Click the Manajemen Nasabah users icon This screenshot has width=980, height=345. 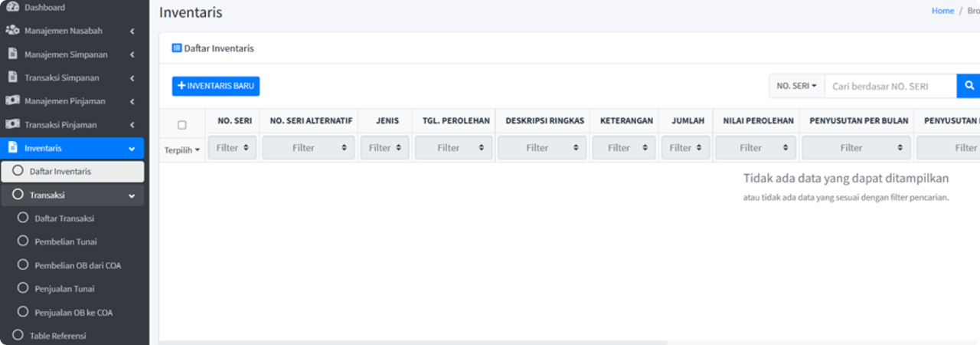click(12, 31)
